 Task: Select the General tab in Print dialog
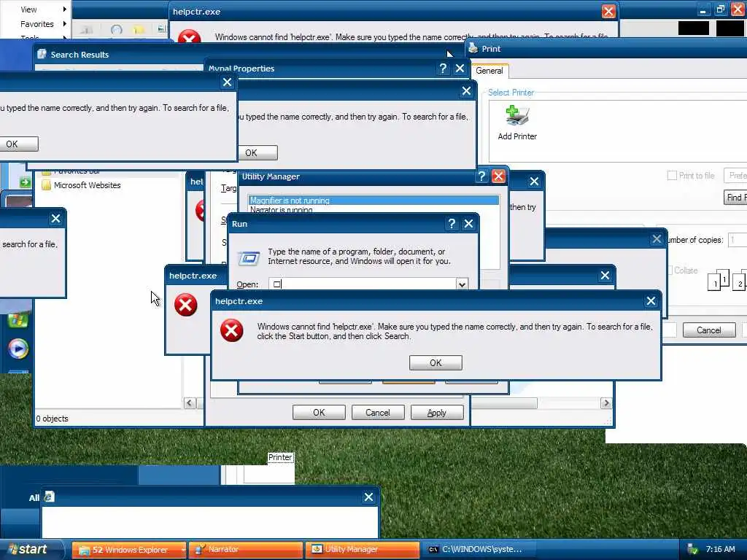point(489,71)
